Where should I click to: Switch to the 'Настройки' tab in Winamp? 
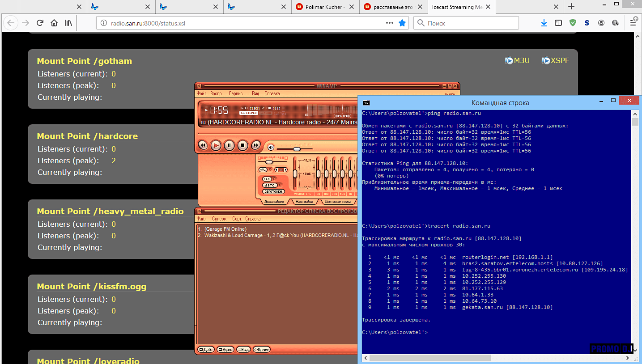[304, 202]
